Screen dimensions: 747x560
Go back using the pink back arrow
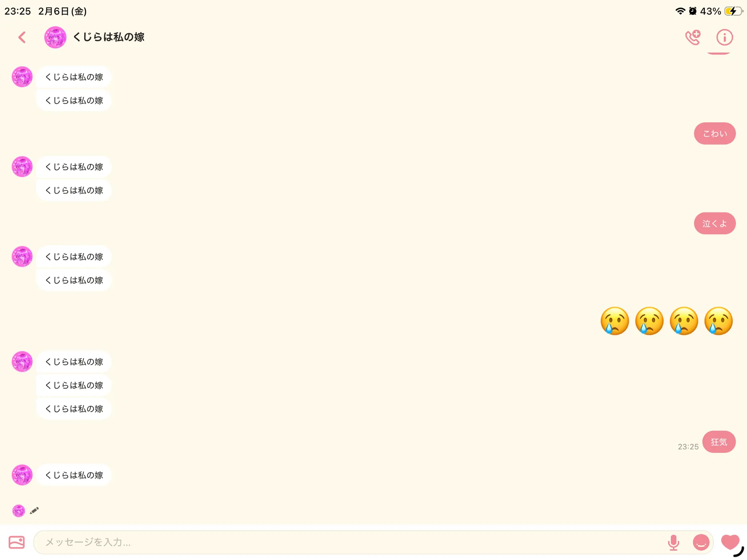pos(22,38)
